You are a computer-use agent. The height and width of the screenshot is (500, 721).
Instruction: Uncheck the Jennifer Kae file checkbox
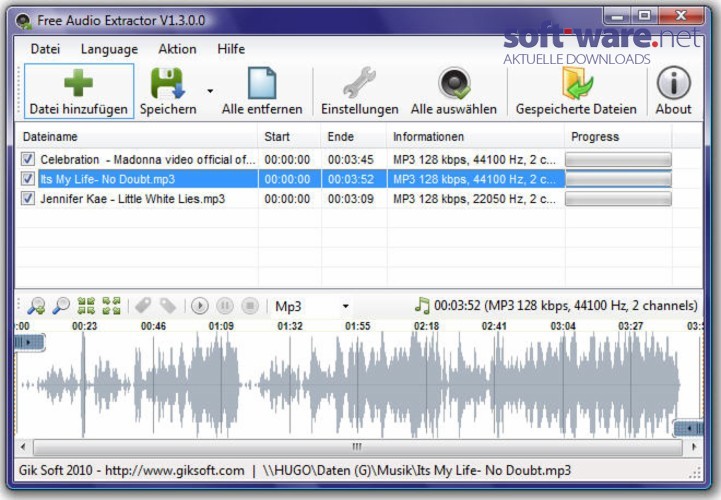pyautogui.click(x=28, y=198)
